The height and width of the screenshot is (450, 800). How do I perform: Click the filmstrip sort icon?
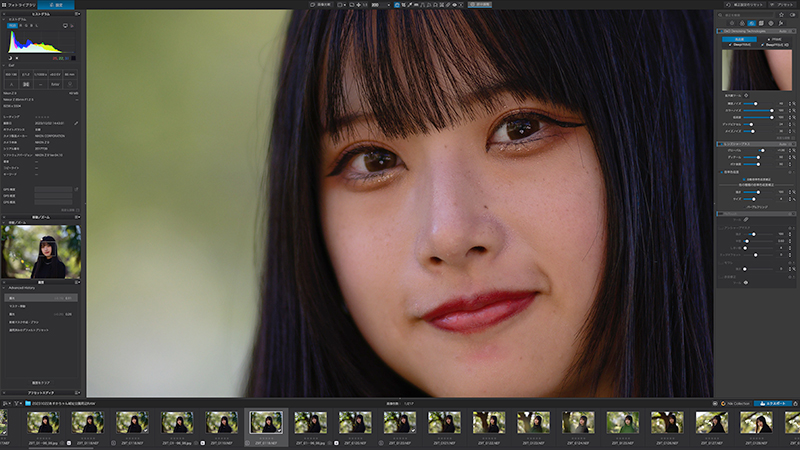click(7, 403)
